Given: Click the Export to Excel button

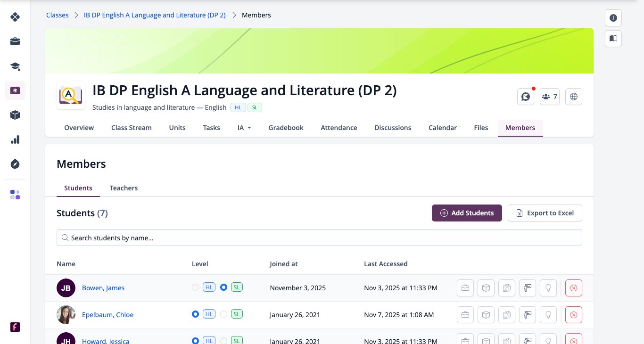Looking at the screenshot, I should 545,213.
